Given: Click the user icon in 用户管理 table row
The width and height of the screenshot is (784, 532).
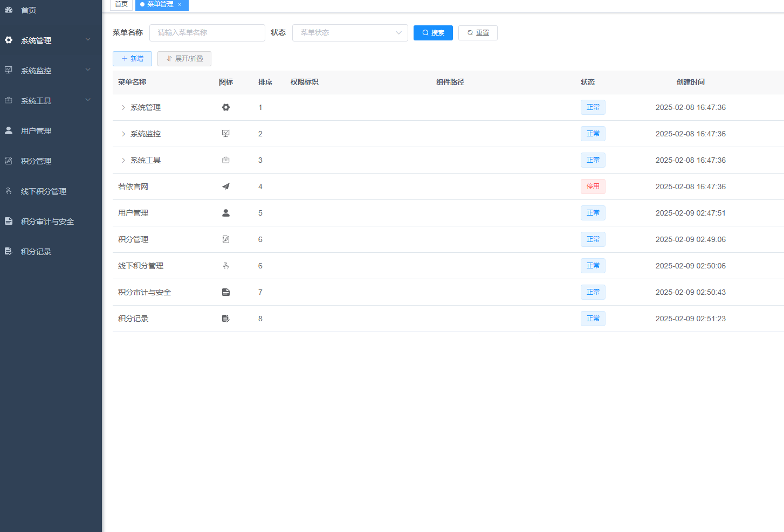Looking at the screenshot, I should [225, 212].
